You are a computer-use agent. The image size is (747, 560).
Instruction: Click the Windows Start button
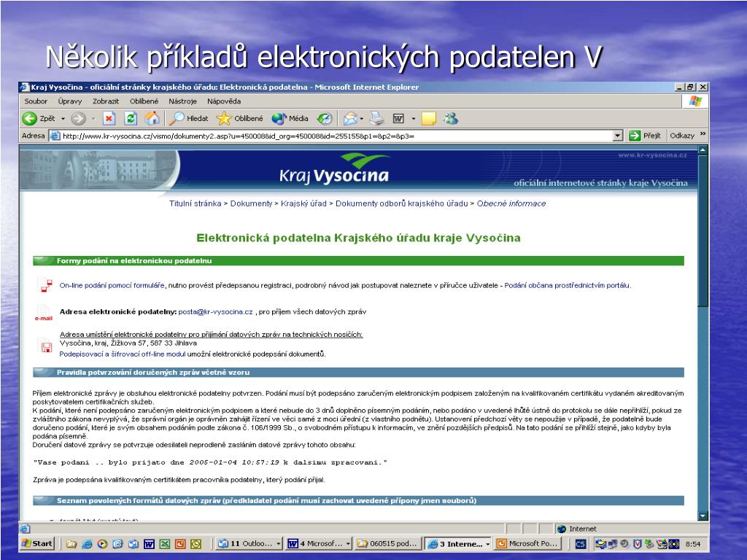pyautogui.click(x=38, y=543)
